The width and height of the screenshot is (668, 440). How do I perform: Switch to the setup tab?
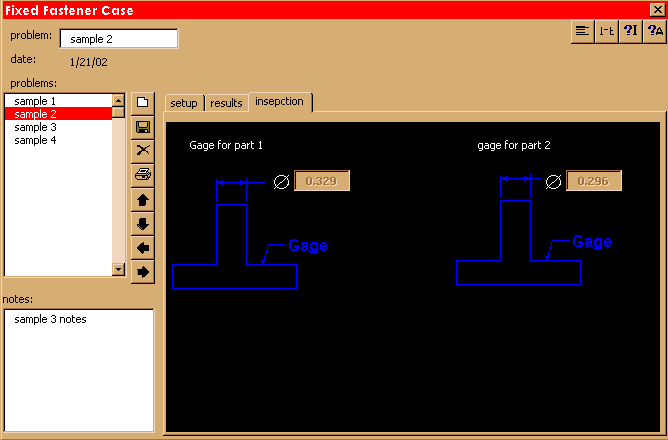184,103
